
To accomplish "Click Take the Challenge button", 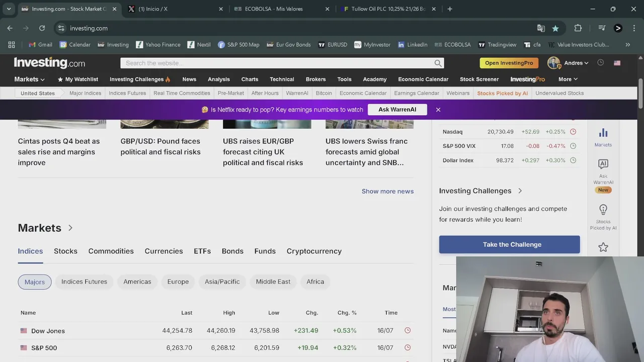I will (x=510, y=244).
